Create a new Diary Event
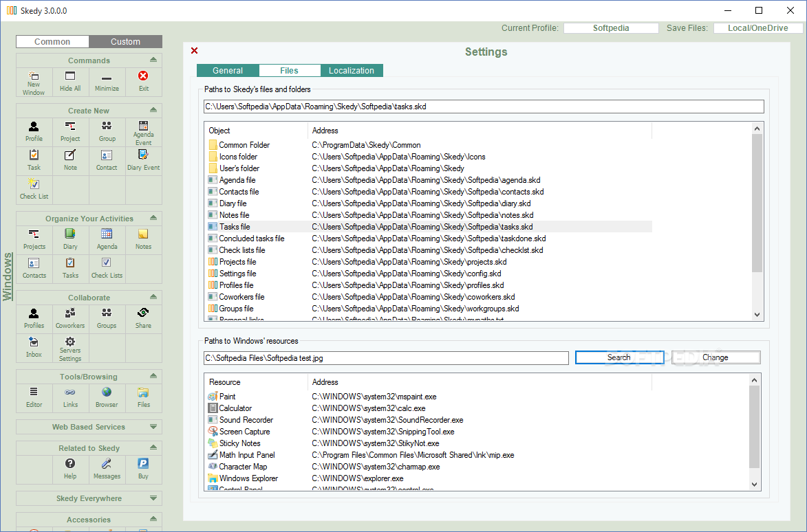This screenshot has width=807, height=532. pos(144,161)
